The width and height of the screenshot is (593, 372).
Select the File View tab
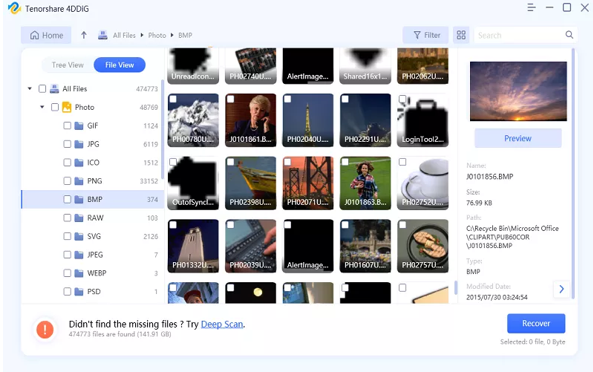pyautogui.click(x=120, y=65)
